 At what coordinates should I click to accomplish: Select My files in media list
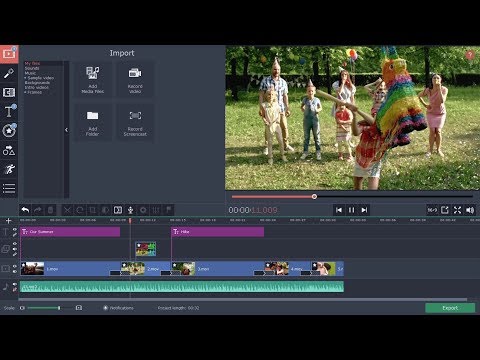(32, 63)
